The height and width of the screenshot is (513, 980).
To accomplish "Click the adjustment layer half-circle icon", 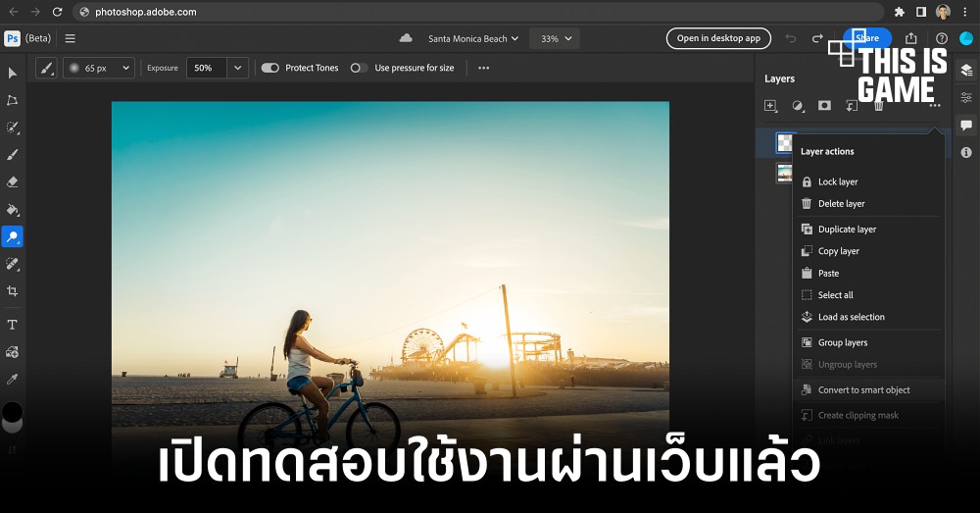I will [x=798, y=106].
